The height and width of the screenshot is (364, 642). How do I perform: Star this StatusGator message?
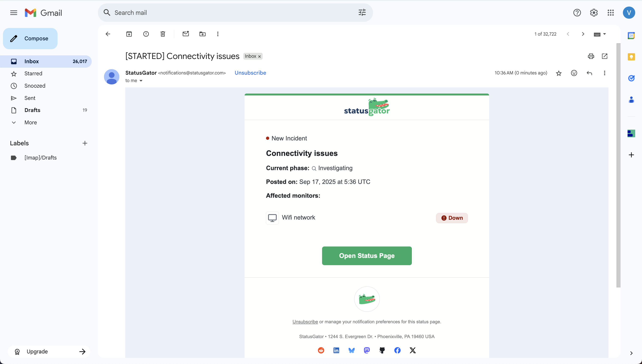(x=559, y=73)
